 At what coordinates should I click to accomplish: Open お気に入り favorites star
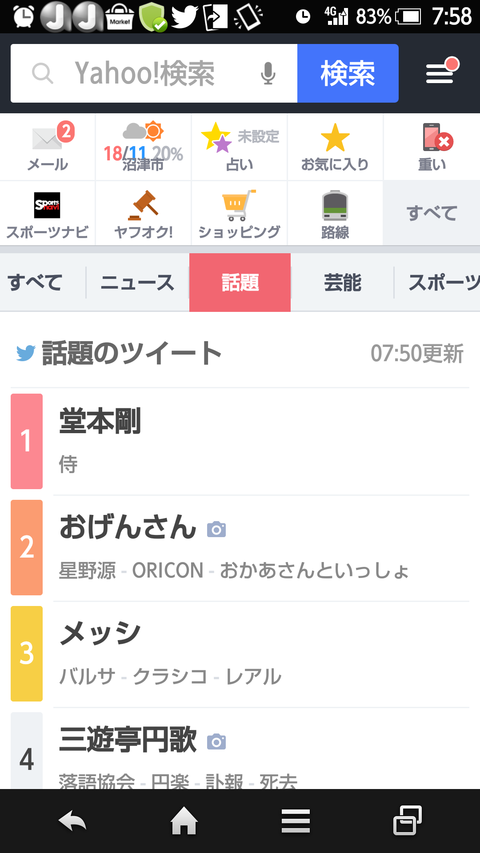(335, 147)
